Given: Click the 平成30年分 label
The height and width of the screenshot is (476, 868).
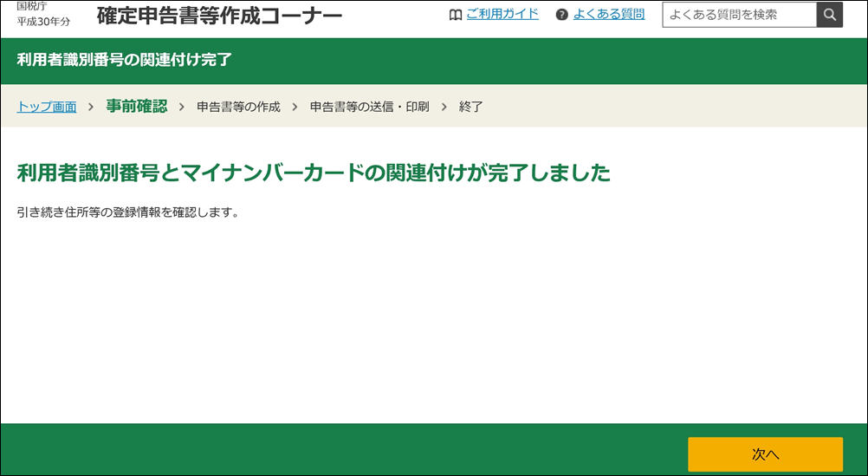Looking at the screenshot, I should pos(43,23).
